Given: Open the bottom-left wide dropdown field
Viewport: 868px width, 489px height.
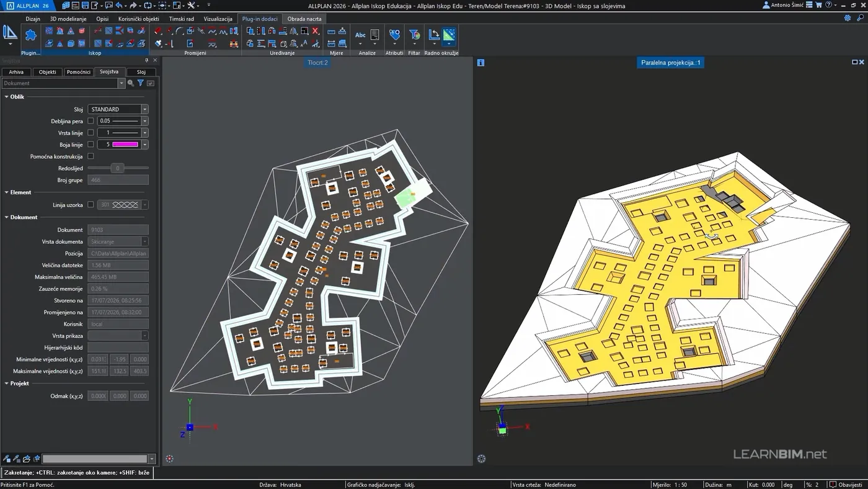Looking at the screenshot, I should (99, 459).
